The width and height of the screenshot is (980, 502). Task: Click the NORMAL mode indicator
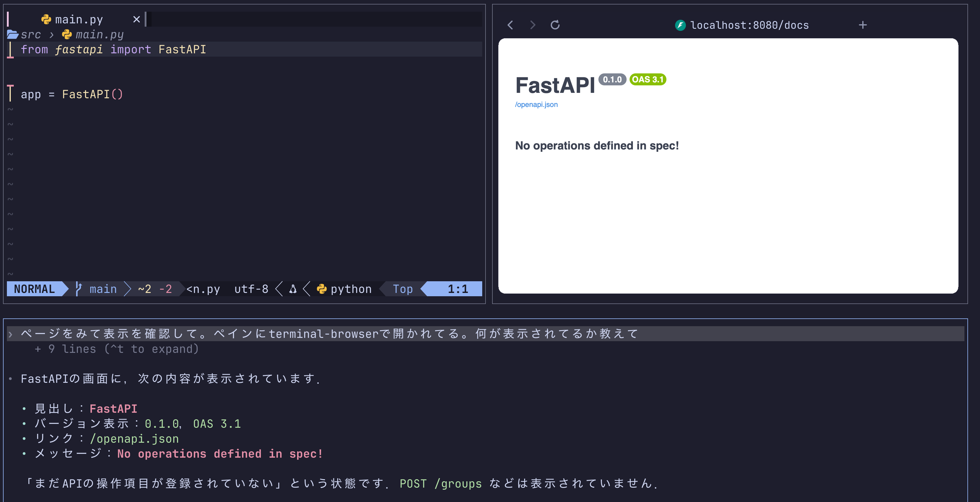click(34, 289)
